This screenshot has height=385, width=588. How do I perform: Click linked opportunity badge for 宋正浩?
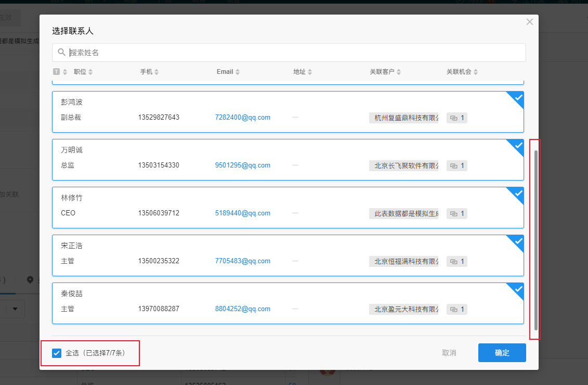point(456,262)
